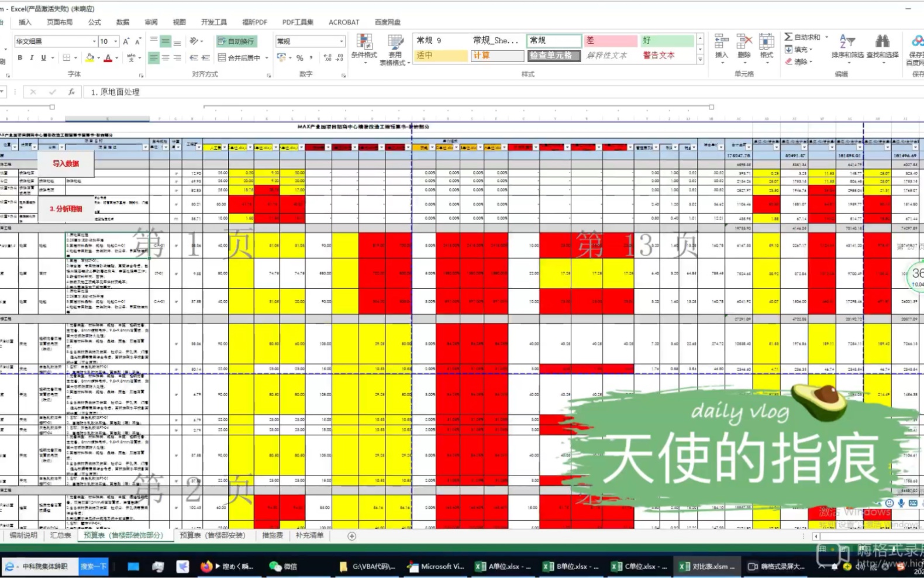
Task: Expand merge and center dropdown arrow
Action: pos(267,58)
